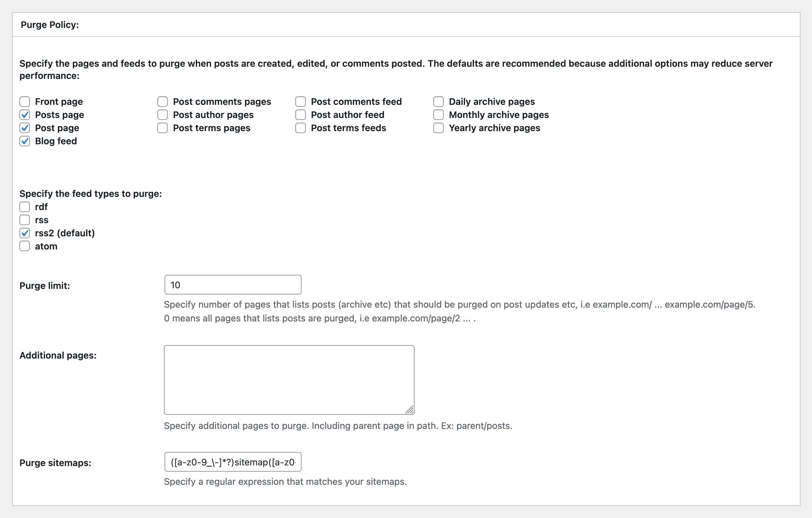812x518 pixels.
Task: Tick the atom feed type checkbox
Action: [x=25, y=246]
